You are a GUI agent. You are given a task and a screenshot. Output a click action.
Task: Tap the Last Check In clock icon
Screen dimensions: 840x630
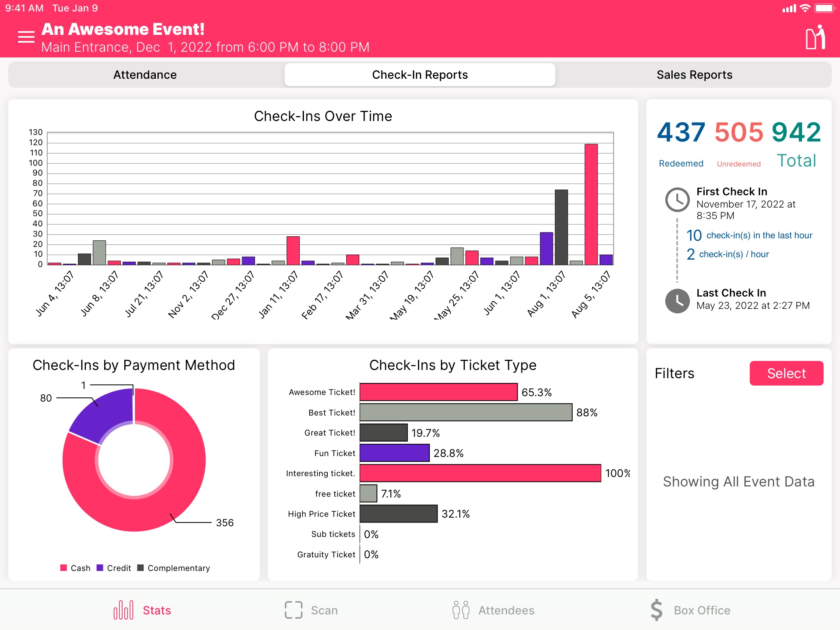677,301
